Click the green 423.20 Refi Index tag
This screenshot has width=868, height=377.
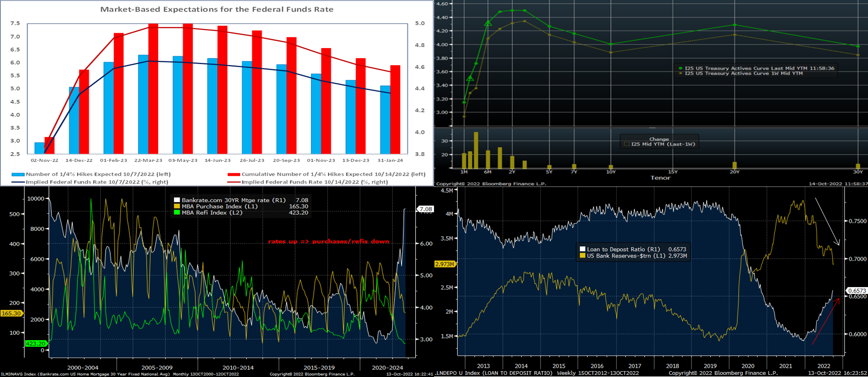click(36, 344)
